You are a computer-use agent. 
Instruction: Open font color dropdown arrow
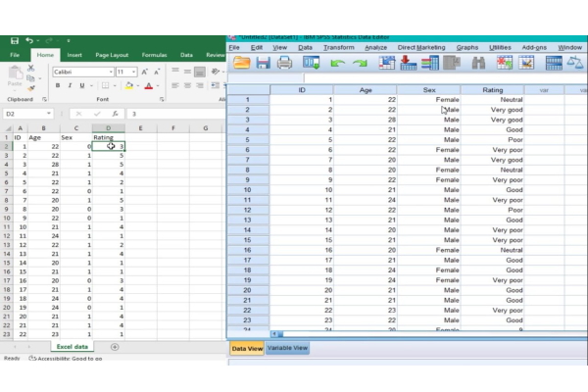tap(158, 86)
